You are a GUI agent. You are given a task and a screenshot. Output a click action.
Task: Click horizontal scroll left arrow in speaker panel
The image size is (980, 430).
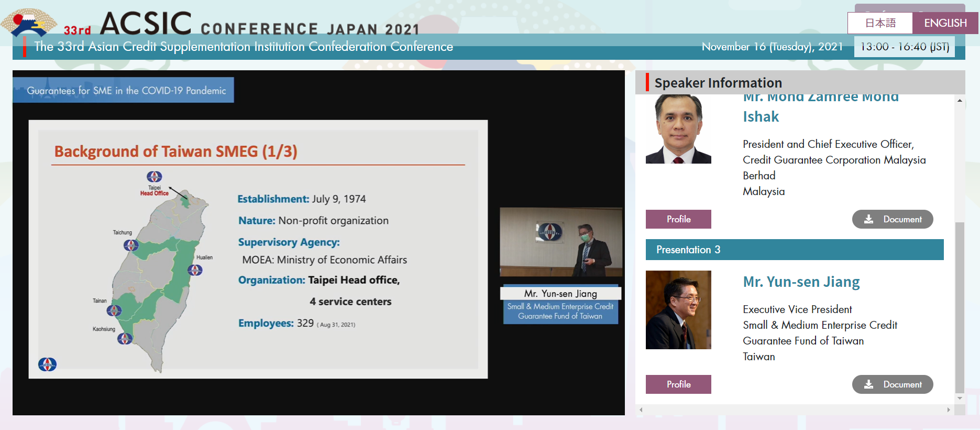point(641,410)
